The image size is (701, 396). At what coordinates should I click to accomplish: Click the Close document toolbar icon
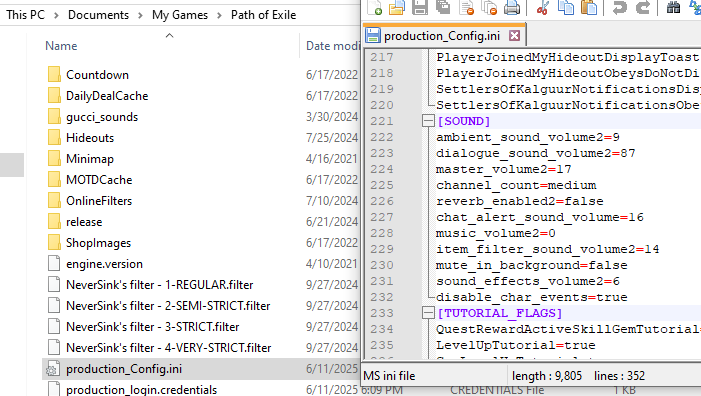(x=466, y=8)
